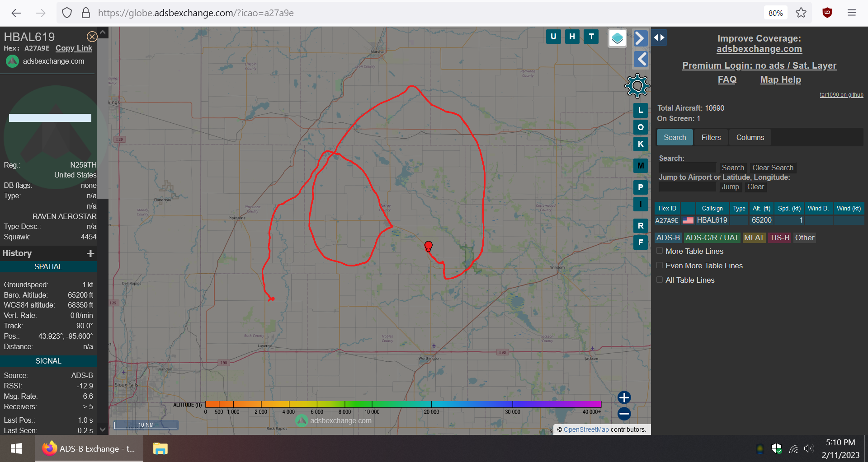Open the settings gear on the map

(x=637, y=86)
